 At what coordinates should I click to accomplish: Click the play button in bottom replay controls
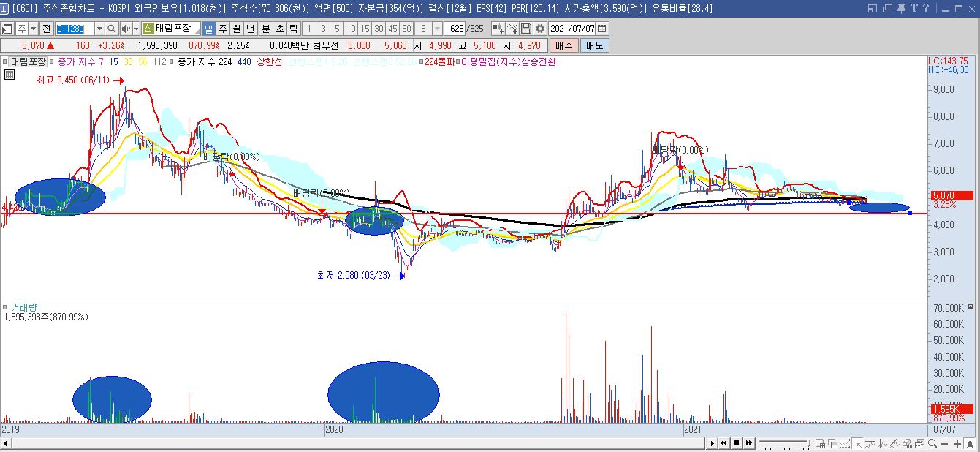point(713,443)
